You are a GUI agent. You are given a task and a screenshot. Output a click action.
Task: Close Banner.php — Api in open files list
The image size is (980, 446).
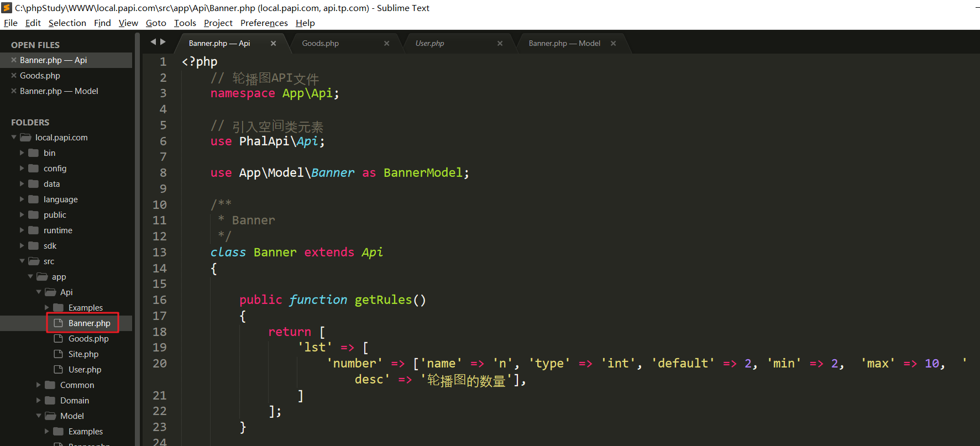[x=14, y=60]
